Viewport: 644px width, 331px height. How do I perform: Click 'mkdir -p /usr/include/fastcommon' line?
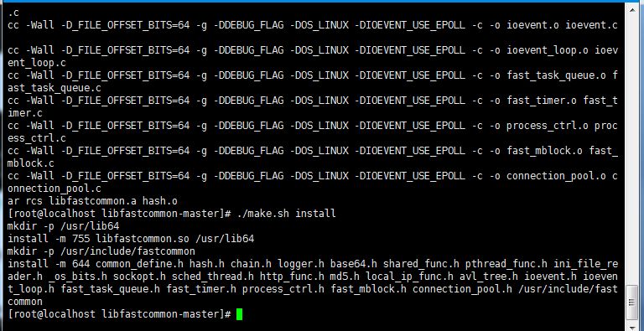[x=101, y=251]
